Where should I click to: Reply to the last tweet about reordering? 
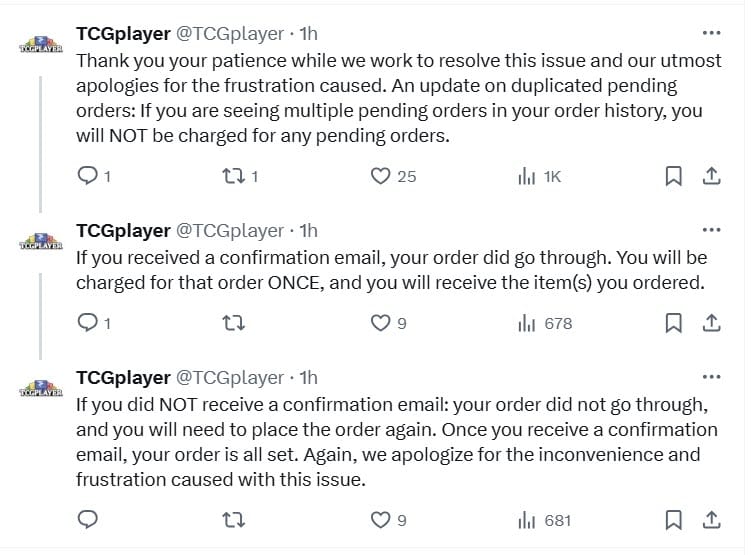click(88, 520)
